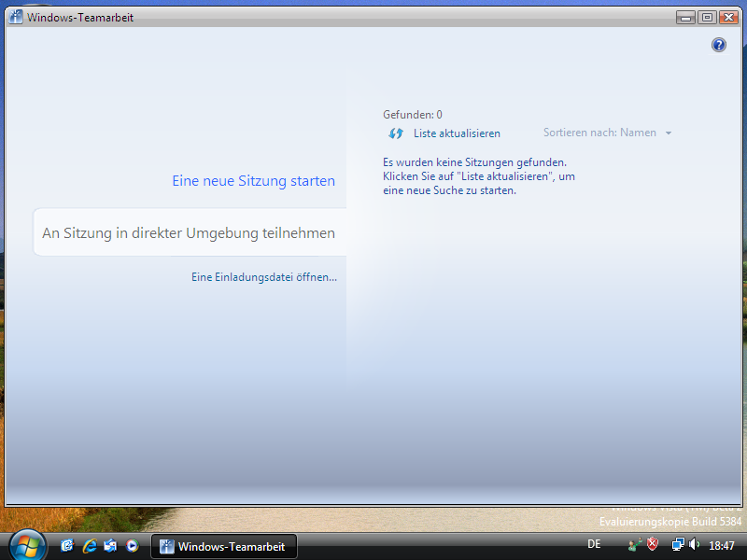Click the Show Desktop quick launch icon
Image resolution: width=747 pixels, height=560 pixels.
67,545
